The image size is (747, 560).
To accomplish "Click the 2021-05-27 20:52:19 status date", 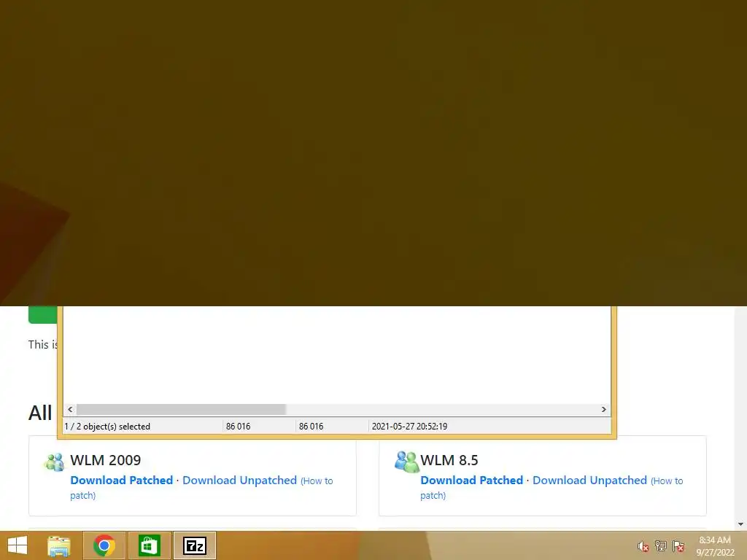I will pyautogui.click(x=410, y=426).
